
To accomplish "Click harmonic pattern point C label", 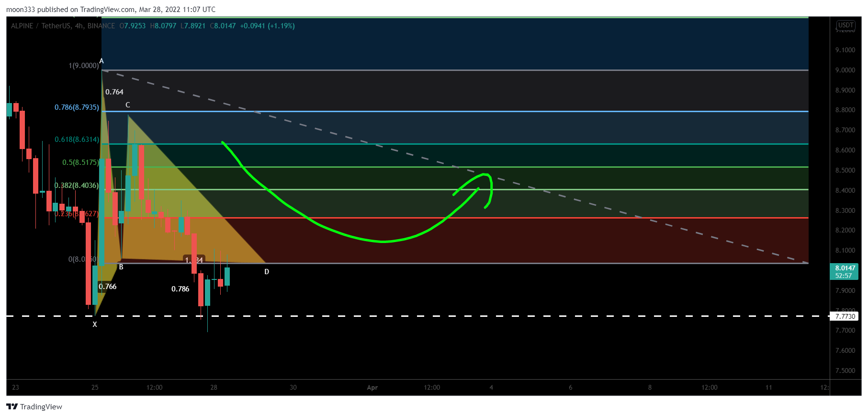I will [x=128, y=105].
